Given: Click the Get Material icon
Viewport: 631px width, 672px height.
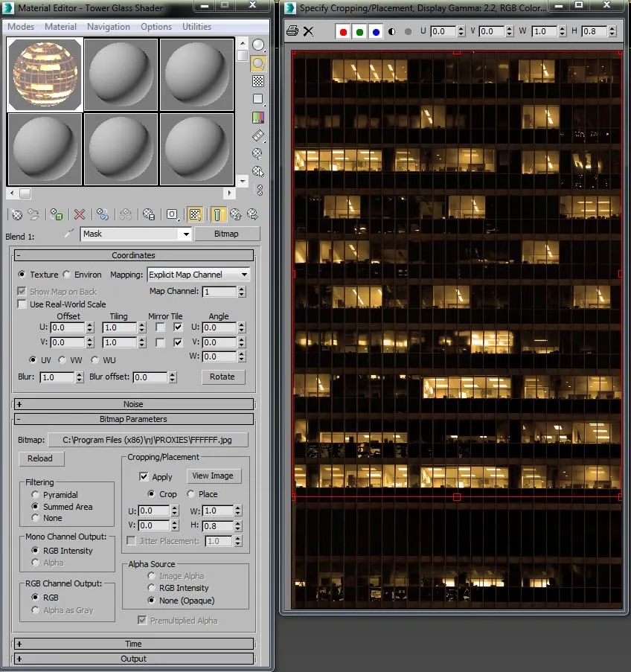Looking at the screenshot, I should (15, 214).
